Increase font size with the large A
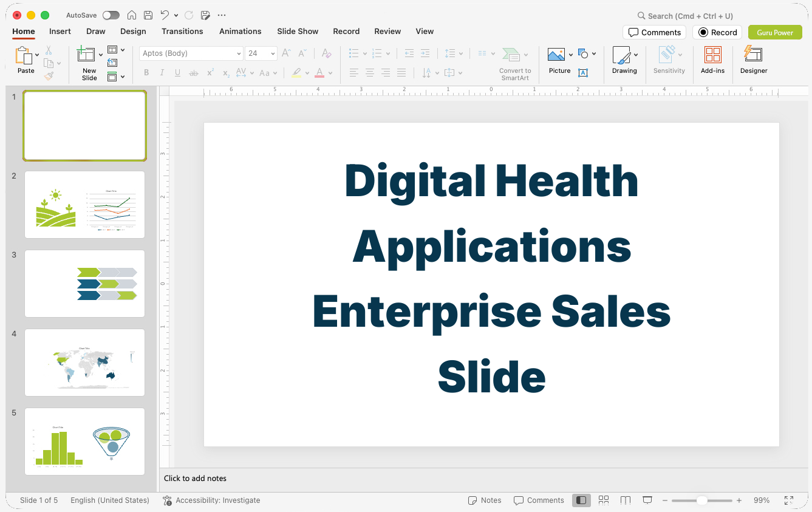Screen dimensions: 812x512 pyautogui.click(x=287, y=53)
